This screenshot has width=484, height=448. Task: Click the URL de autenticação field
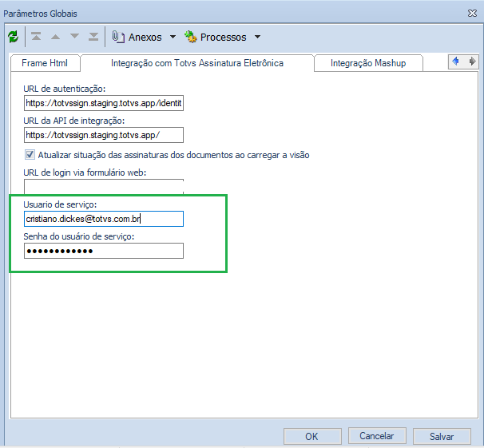coord(104,103)
